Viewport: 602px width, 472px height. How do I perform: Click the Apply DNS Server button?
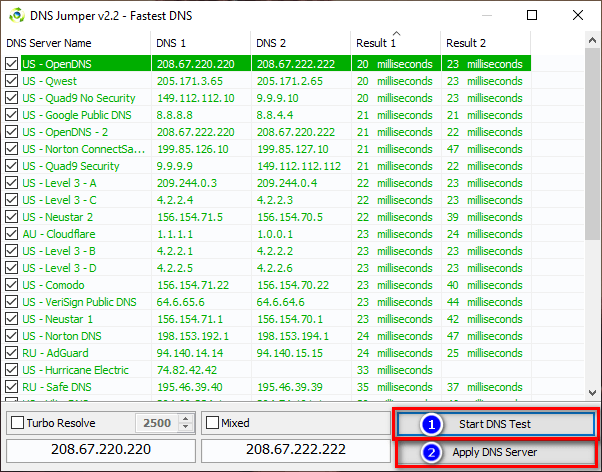496,452
